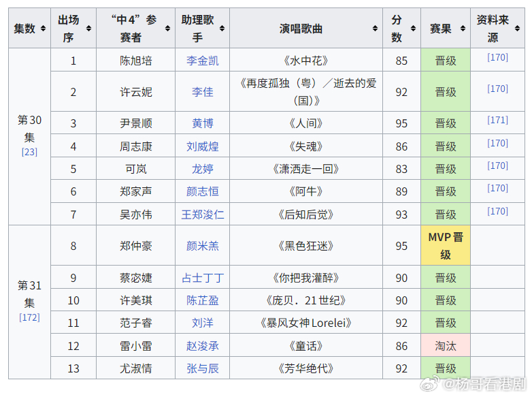Open reference [23] under 第30集
The image size is (532, 397).
[29, 152]
